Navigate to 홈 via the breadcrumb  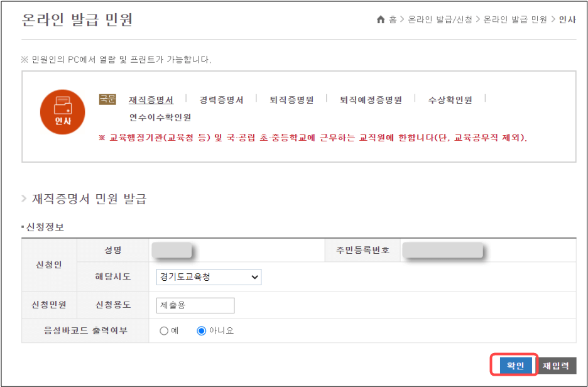391,19
